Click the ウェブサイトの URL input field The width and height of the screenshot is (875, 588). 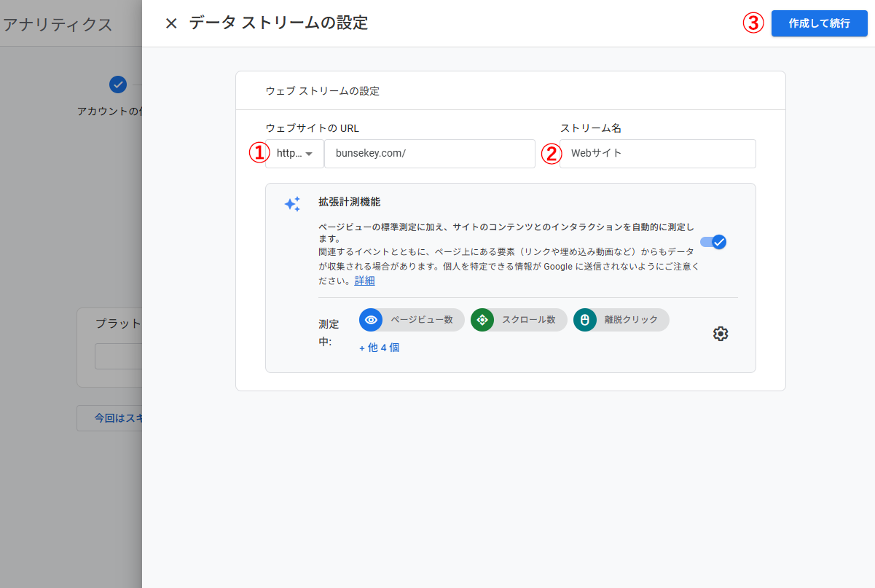click(x=430, y=154)
